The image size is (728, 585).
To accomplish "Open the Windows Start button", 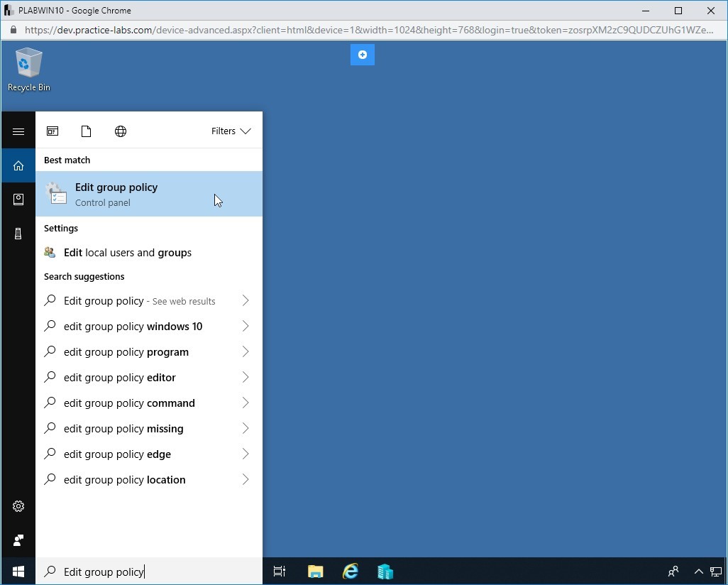I will (18, 571).
